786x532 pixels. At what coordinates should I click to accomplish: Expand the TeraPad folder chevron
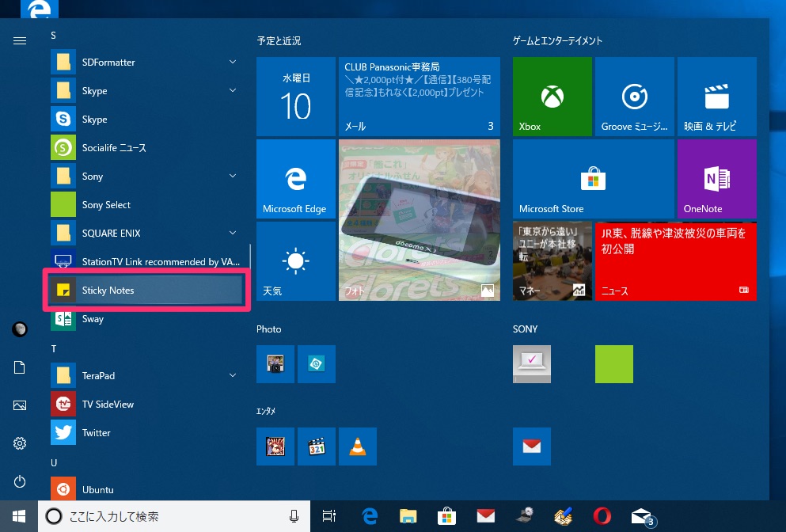pos(233,375)
